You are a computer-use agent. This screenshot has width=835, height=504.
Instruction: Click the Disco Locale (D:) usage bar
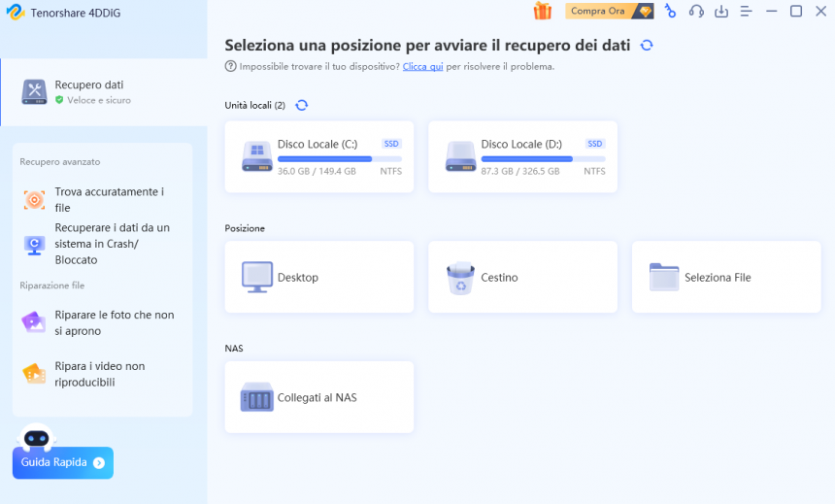pos(543,158)
